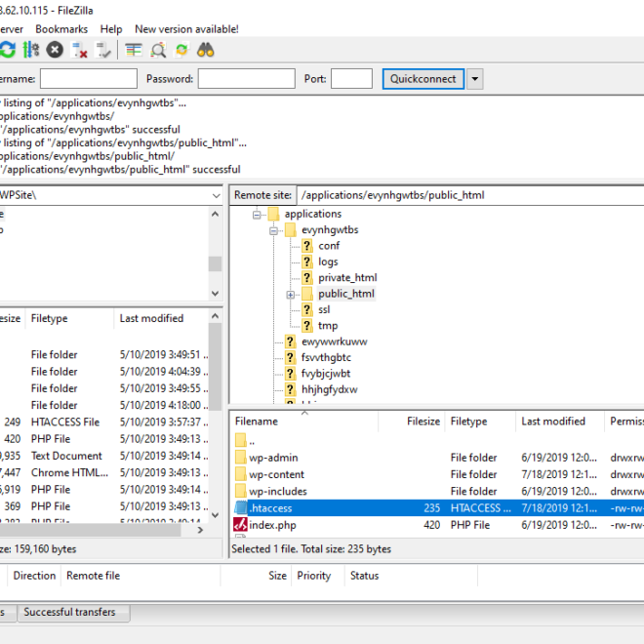Toggle processing of the transfer queue icon
Image resolution: width=644 pixels, height=644 pixels.
point(31,50)
